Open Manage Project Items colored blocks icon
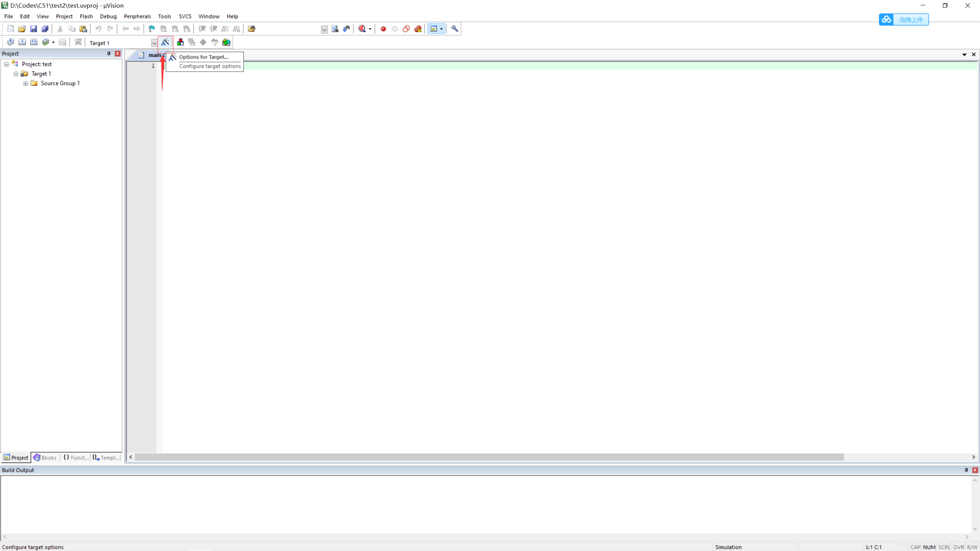Screen dimensions: 980x551 click(x=180, y=42)
